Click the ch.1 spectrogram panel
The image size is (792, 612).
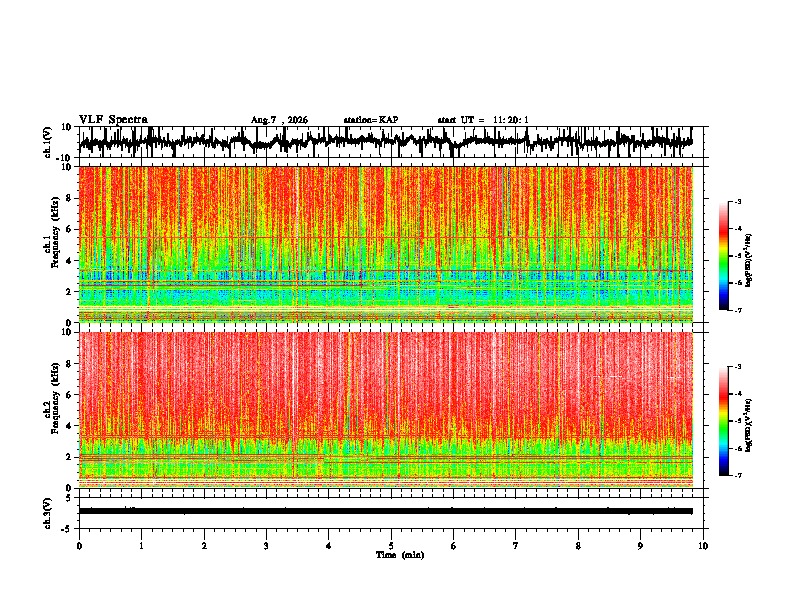click(x=386, y=244)
